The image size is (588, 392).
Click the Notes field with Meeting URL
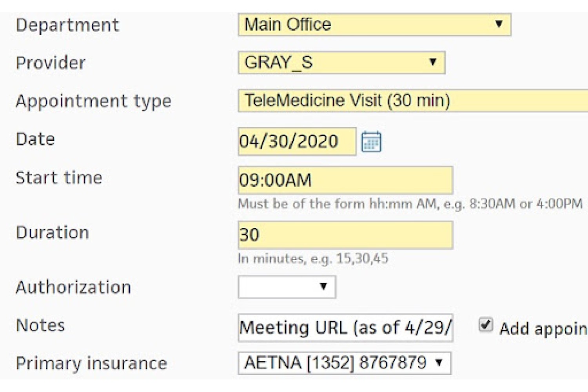tap(345, 327)
